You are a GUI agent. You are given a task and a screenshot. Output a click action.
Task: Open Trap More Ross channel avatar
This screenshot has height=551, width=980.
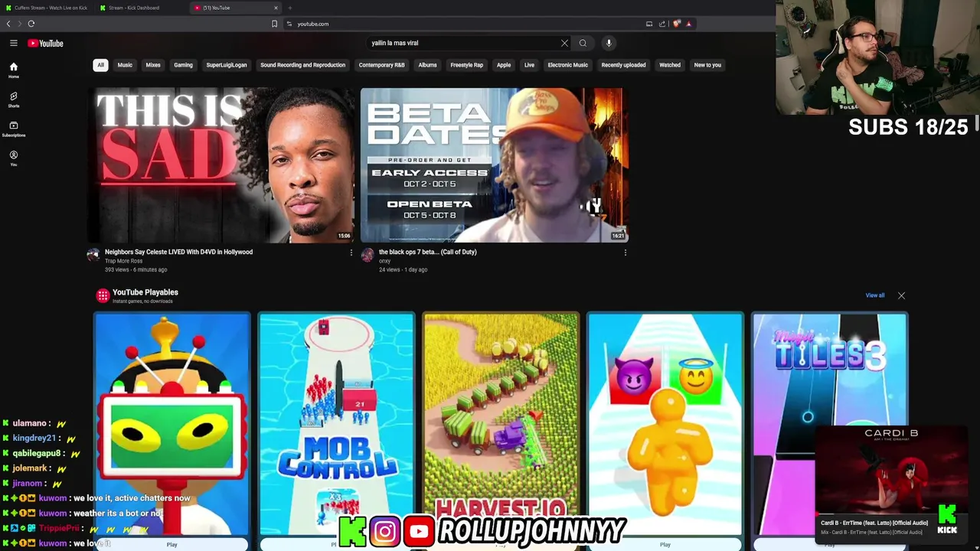[x=93, y=255]
